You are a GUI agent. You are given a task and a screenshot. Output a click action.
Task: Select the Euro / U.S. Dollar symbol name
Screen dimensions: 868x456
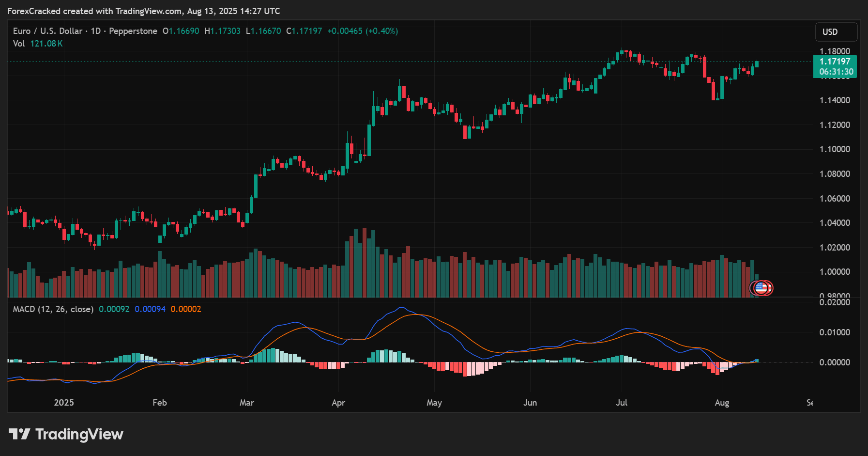[x=47, y=31]
